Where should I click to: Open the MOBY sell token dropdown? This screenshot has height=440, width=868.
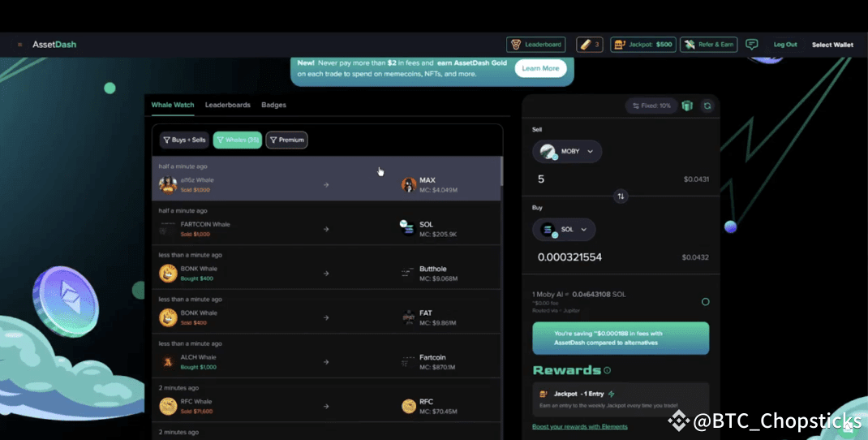tap(567, 151)
